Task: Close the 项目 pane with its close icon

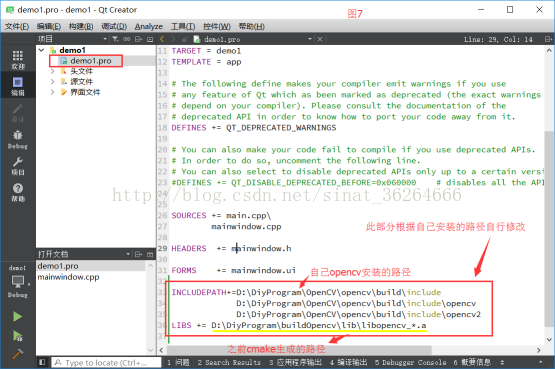Action: pyautogui.click(x=150, y=39)
